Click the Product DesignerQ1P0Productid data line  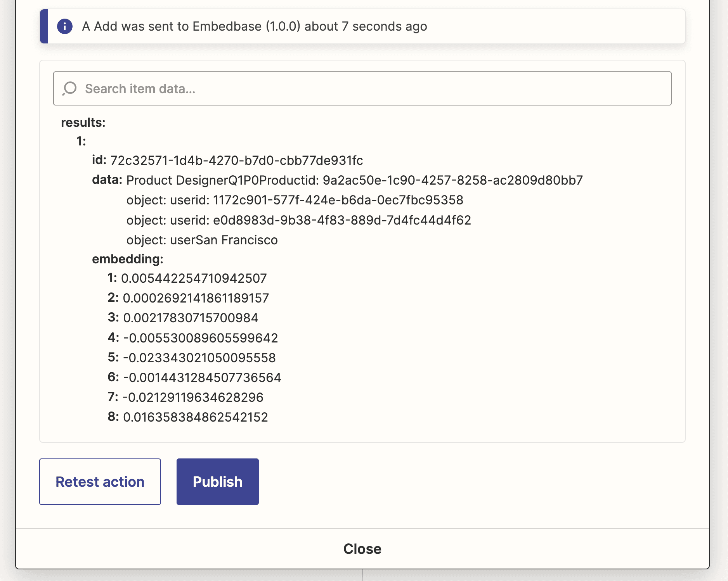click(355, 180)
